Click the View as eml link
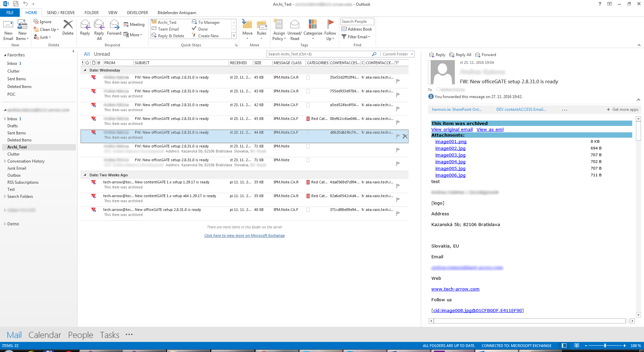Viewport: 644px width, 352px height. pyautogui.click(x=490, y=130)
